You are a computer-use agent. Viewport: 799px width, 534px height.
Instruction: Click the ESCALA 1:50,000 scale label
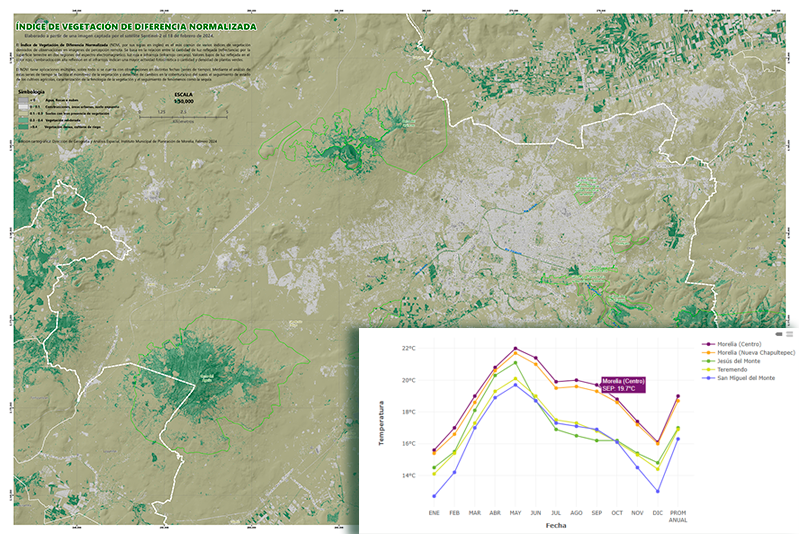coord(183,98)
